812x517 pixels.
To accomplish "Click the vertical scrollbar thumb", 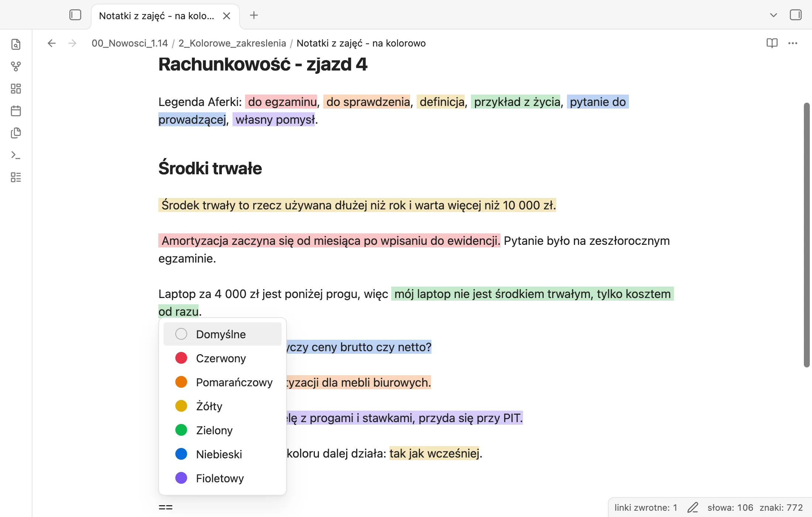I will tap(806, 235).
